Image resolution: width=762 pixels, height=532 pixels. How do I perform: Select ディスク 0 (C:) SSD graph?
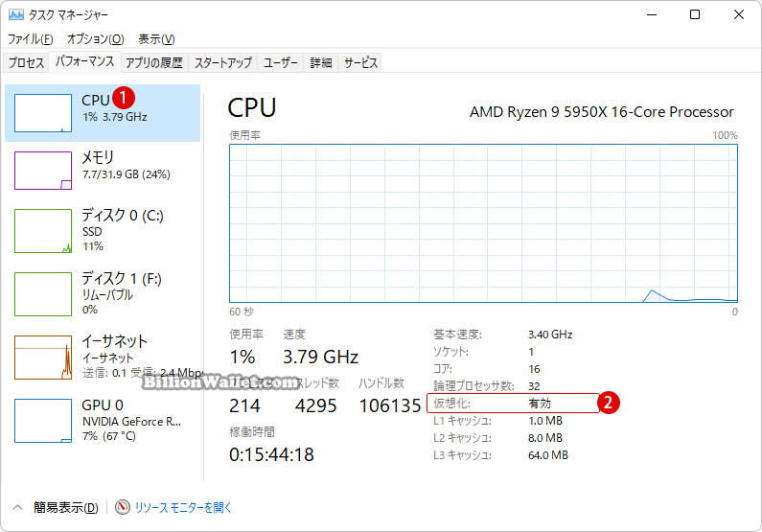(43, 231)
